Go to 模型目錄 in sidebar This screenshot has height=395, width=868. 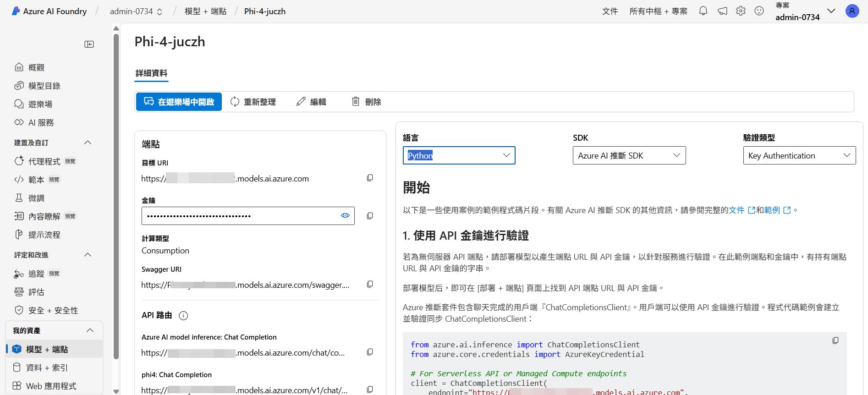(x=44, y=86)
